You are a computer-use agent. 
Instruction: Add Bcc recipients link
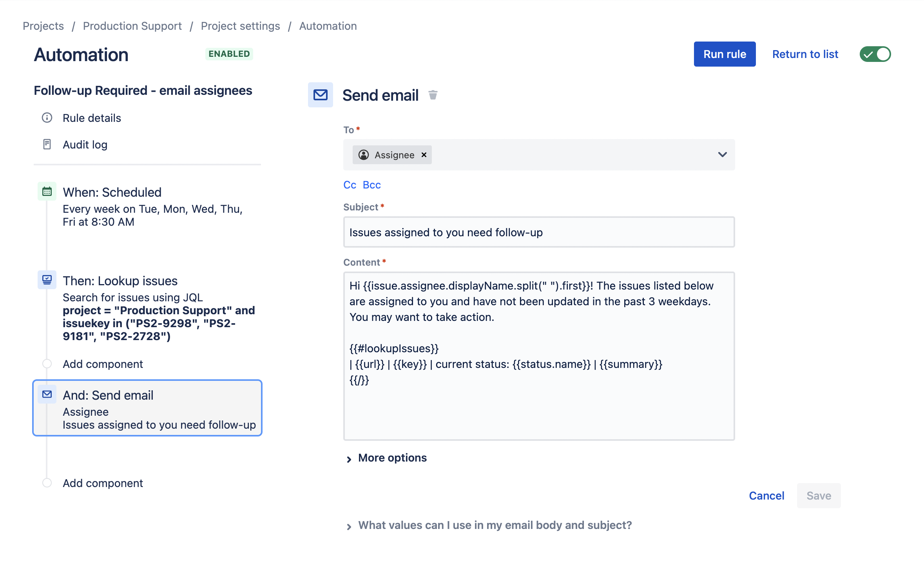(371, 185)
